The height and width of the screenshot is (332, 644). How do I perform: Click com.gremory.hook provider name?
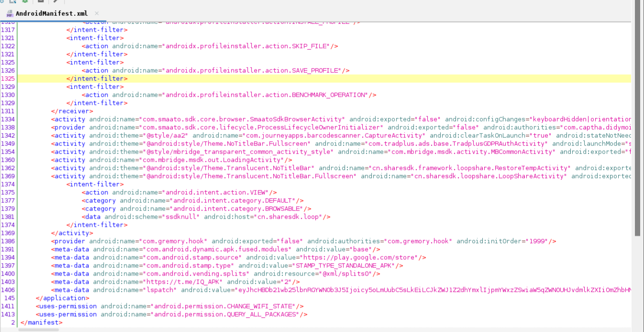click(x=173, y=241)
